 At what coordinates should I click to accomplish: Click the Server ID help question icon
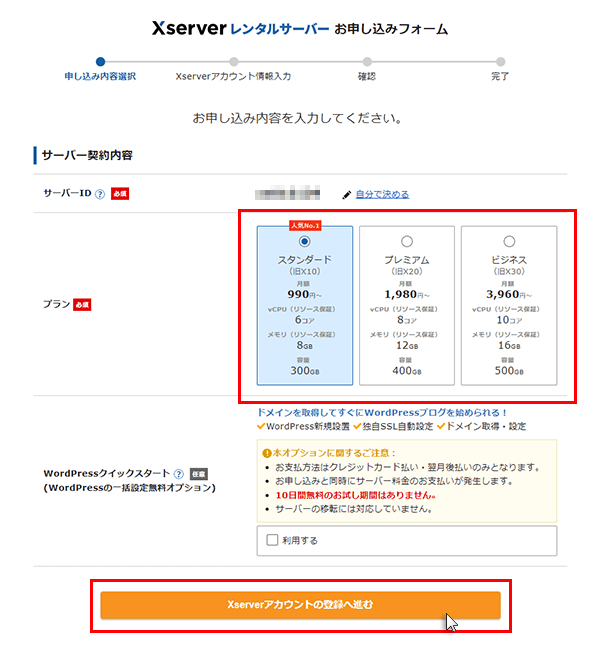[x=100, y=194]
